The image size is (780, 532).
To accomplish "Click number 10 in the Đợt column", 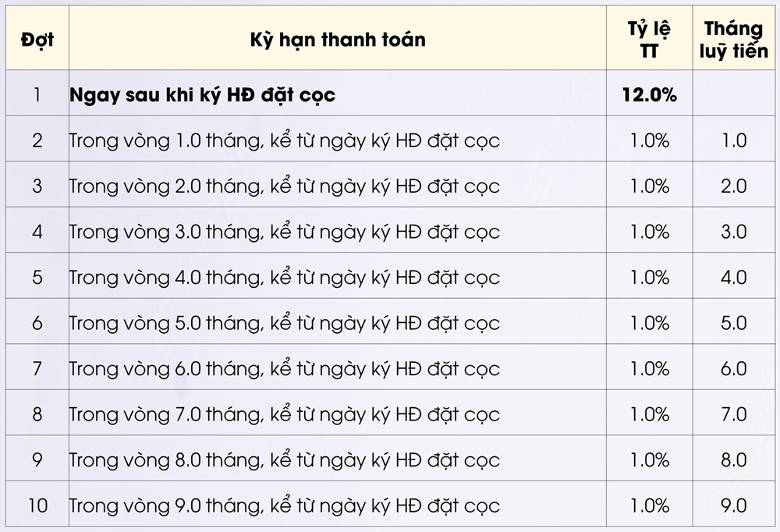I will point(37,505).
